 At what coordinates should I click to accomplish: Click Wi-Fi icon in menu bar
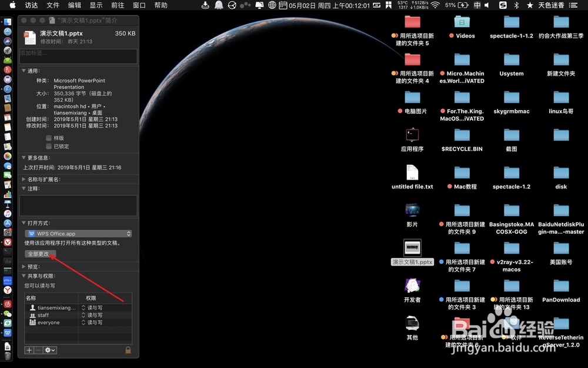pos(435,5)
